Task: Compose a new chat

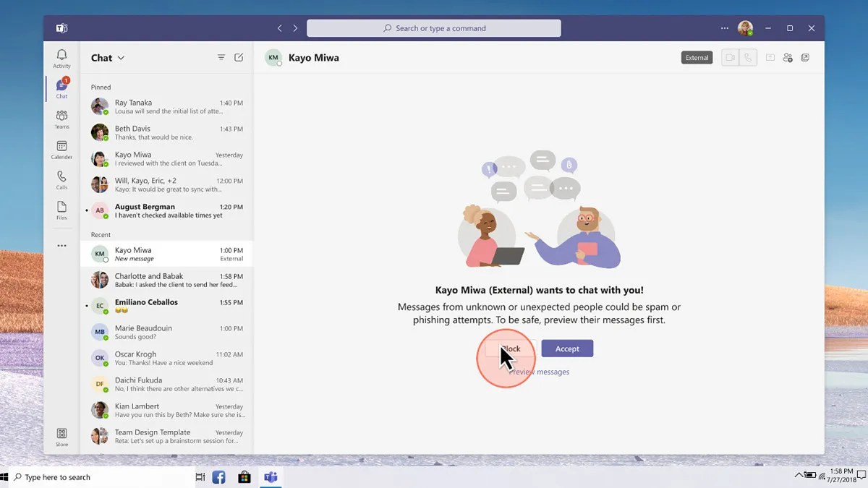Action: click(x=239, y=57)
